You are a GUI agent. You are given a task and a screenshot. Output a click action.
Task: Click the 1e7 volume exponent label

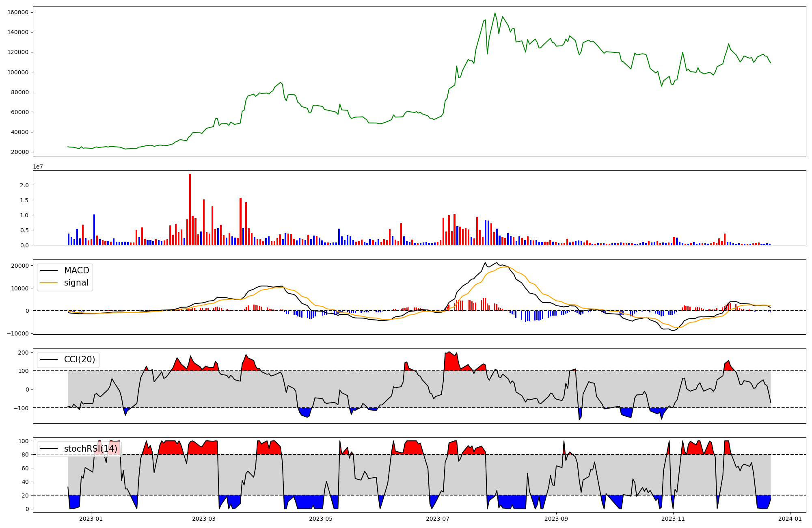coord(38,167)
